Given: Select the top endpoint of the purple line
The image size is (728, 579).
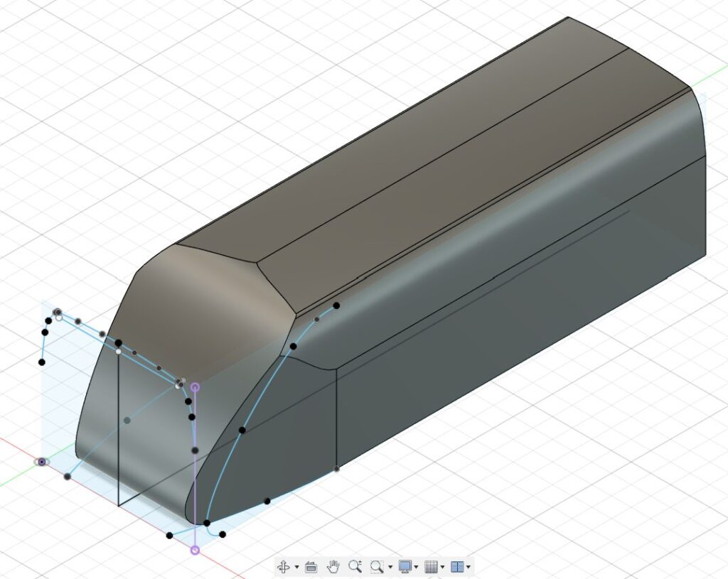Looking at the screenshot, I should coord(196,387).
